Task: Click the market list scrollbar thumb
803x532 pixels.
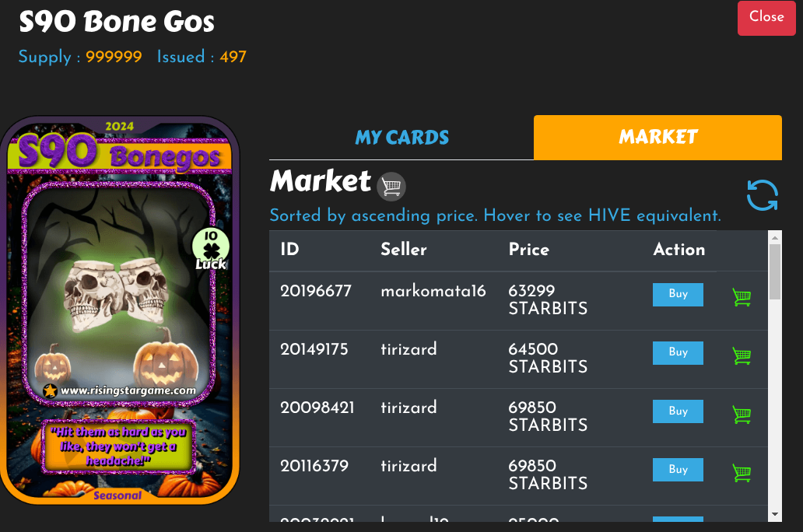Action: (775, 271)
